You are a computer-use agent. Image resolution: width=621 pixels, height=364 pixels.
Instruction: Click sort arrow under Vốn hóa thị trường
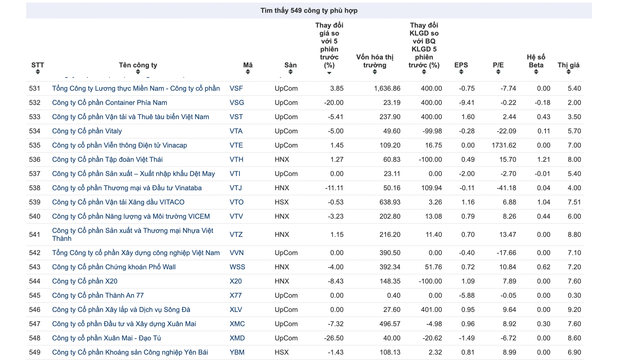click(375, 72)
